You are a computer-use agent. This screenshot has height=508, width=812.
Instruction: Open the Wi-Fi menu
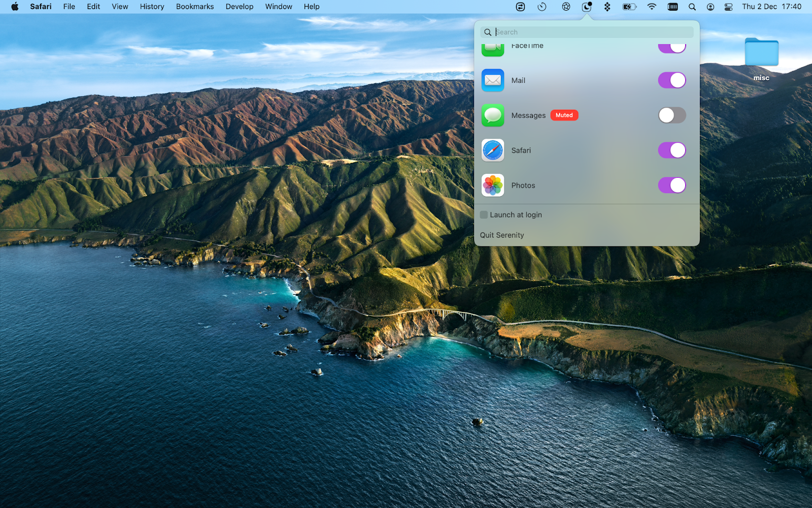click(x=652, y=7)
